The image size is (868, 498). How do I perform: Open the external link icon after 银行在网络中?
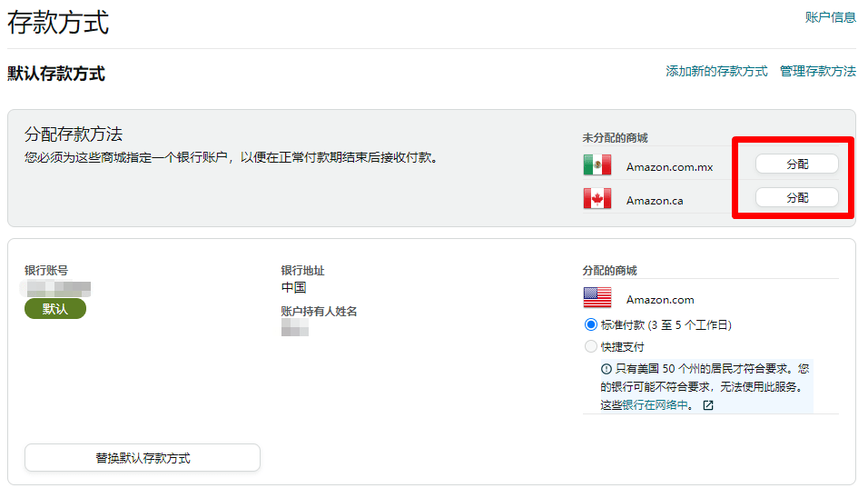(708, 405)
